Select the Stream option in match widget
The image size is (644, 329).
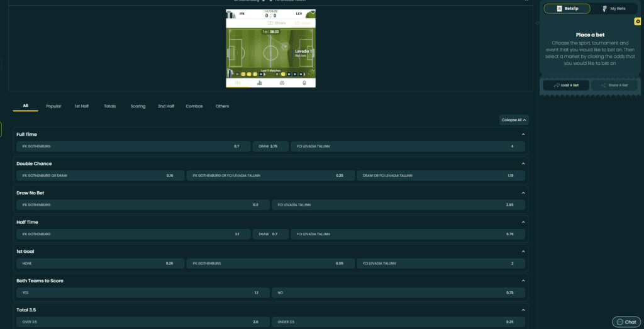[277, 23]
